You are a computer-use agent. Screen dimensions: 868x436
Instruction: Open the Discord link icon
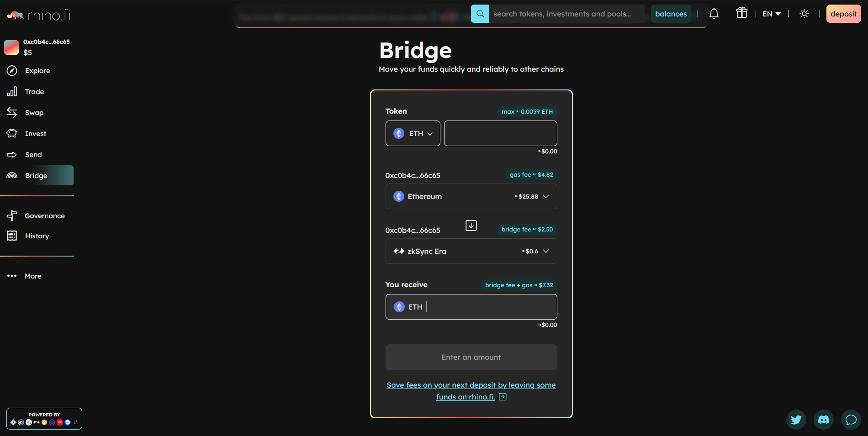point(823,419)
